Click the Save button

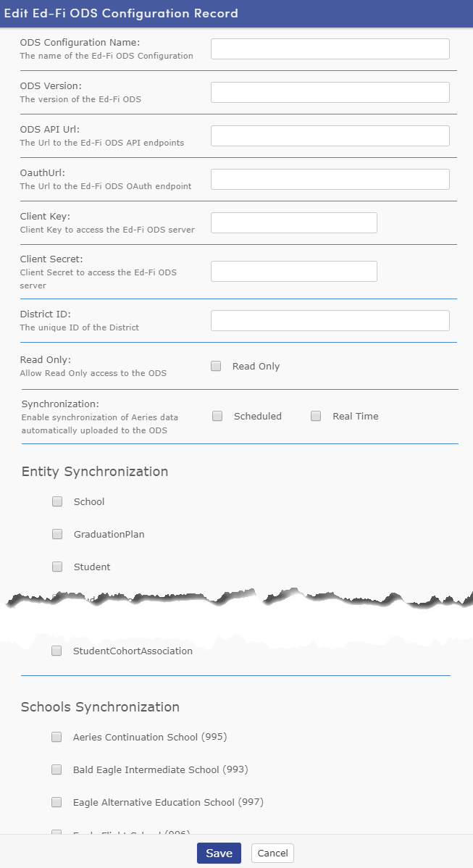218,853
